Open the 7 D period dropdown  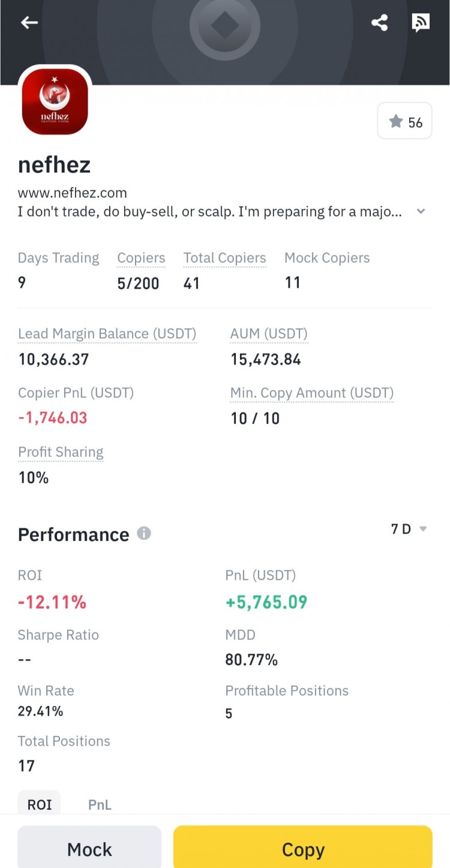(409, 529)
